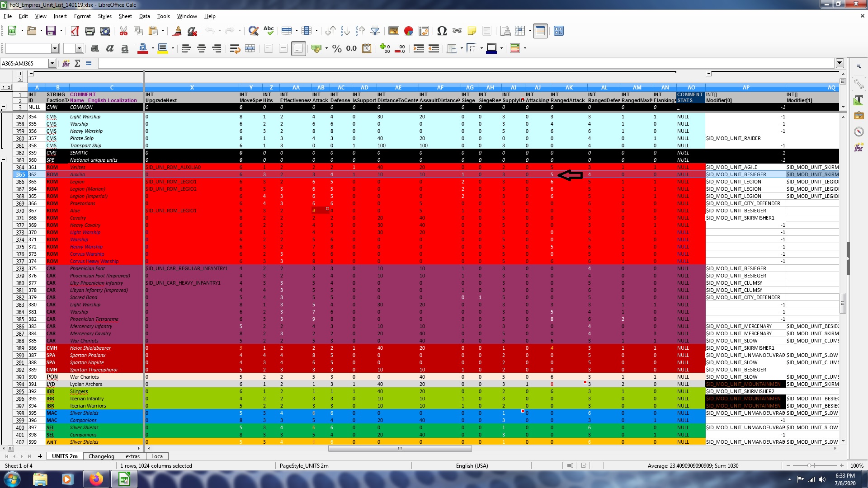Screen dimensions: 868x488
Task: Insert chart using pie chart icon
Action: [x=409, y=31]
